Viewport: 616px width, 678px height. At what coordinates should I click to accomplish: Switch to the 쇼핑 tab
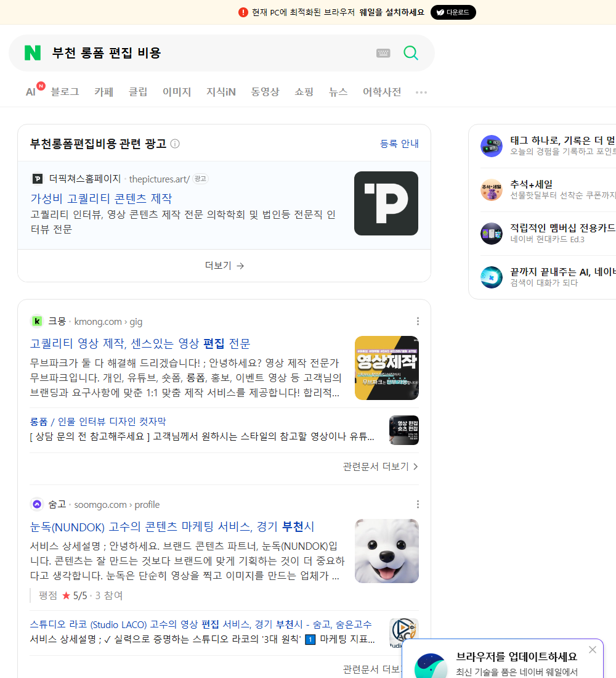click(x=304, y=92)
